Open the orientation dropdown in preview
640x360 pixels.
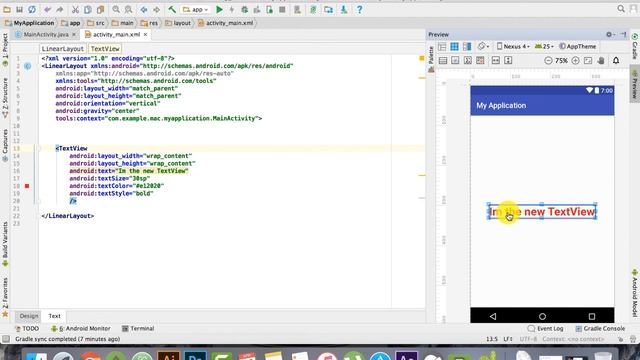(483, 47)
